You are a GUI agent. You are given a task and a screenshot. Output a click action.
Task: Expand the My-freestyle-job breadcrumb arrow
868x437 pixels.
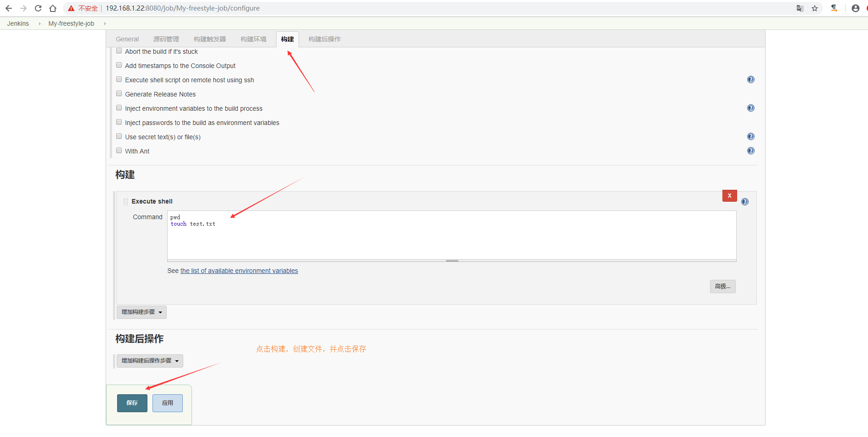105,23
